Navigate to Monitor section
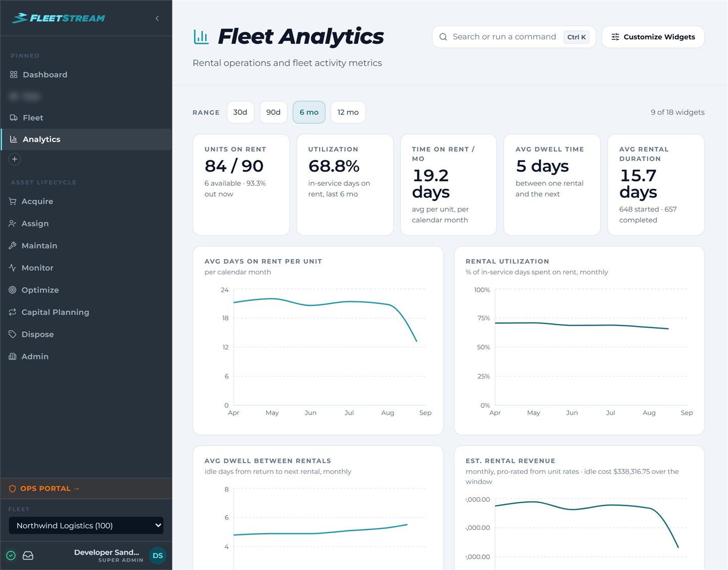 pos(86,268)
